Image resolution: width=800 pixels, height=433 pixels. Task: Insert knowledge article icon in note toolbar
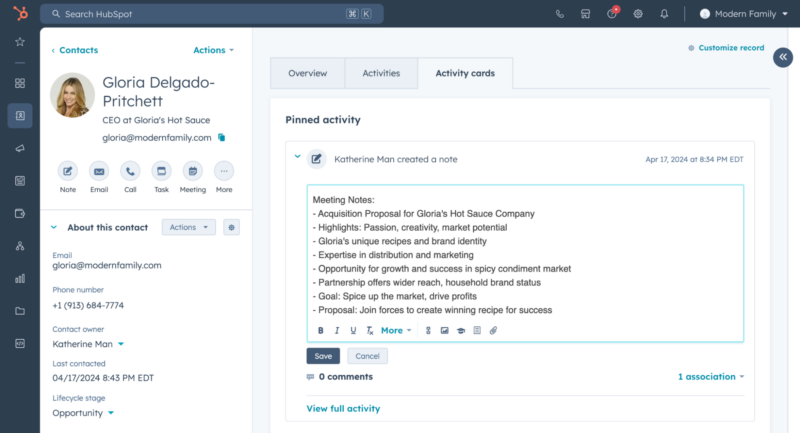[x=461, y=330]
